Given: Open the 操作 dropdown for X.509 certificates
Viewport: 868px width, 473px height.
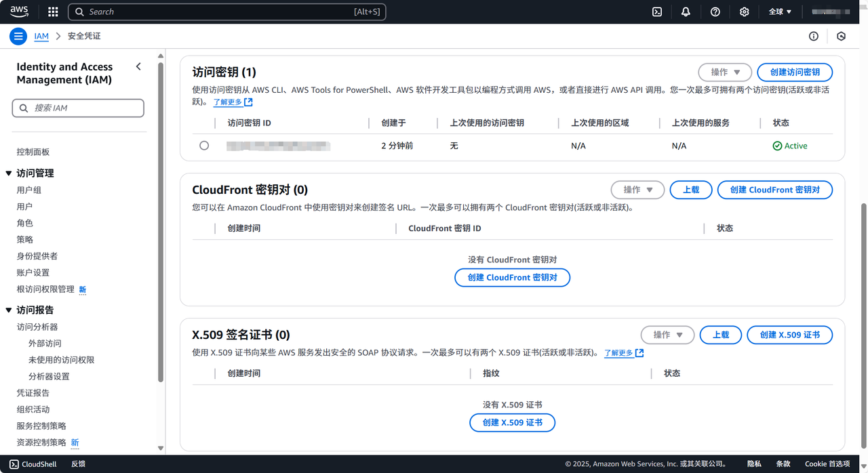Looking at the screenshot, I should tap(667, 335).
